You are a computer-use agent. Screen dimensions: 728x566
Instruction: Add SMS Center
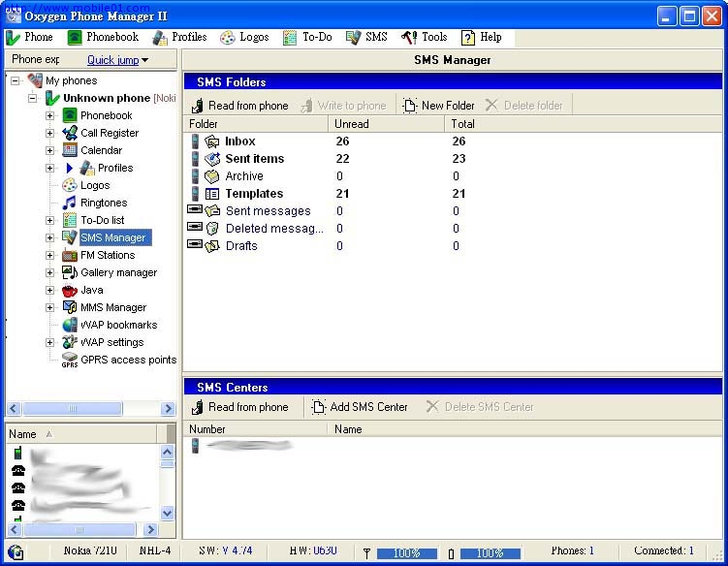point(360,407)
